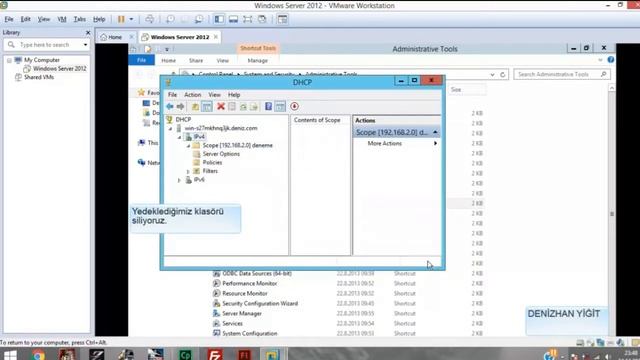Expand the Filters node in DHCP tree
Screen dimensions: 640x360
(188, 171)
